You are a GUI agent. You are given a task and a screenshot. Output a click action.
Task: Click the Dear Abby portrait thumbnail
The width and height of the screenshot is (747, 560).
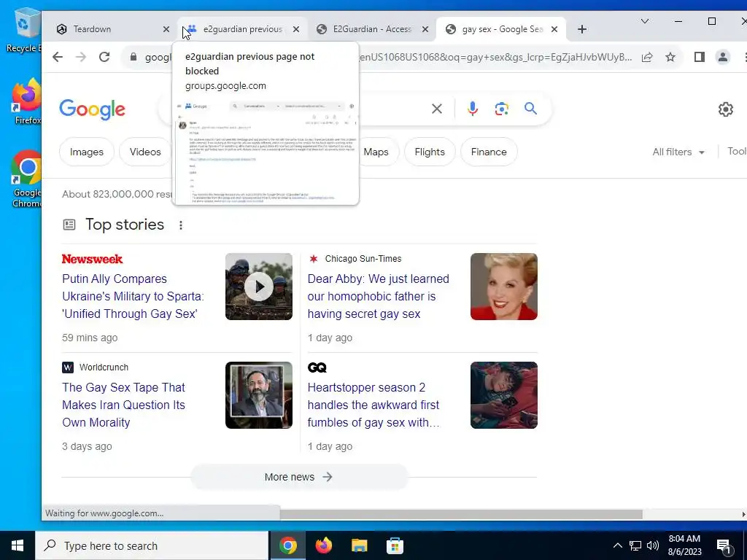click(504, 287)
